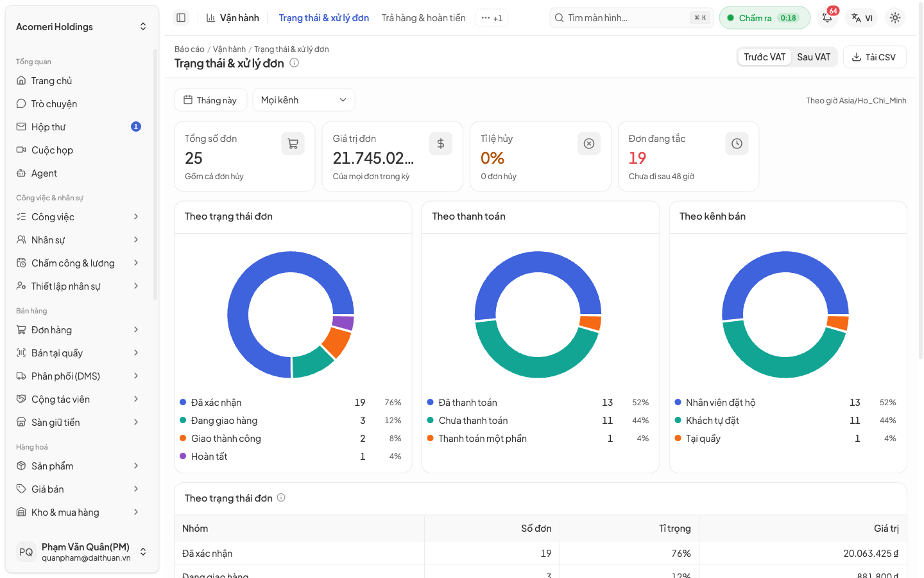The image size is (924, 578).
Task: Toggle the sidebar panel icon
Action: click(181, 18)
